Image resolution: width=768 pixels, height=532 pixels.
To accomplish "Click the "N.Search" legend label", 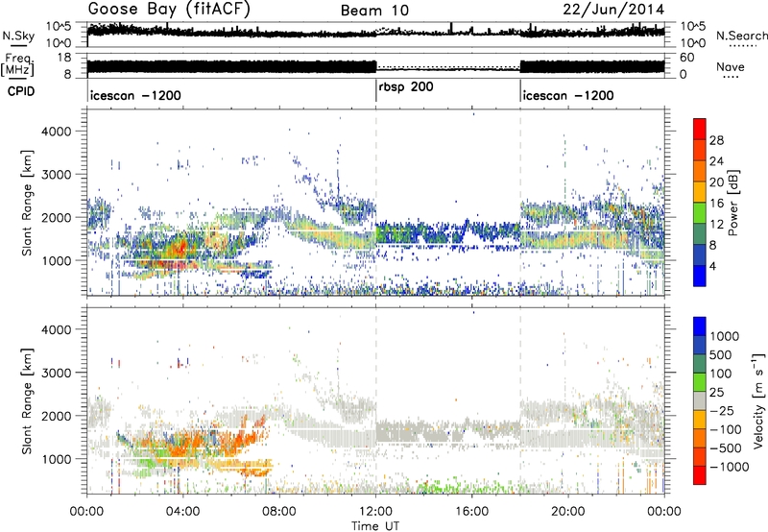I will 741,36.
